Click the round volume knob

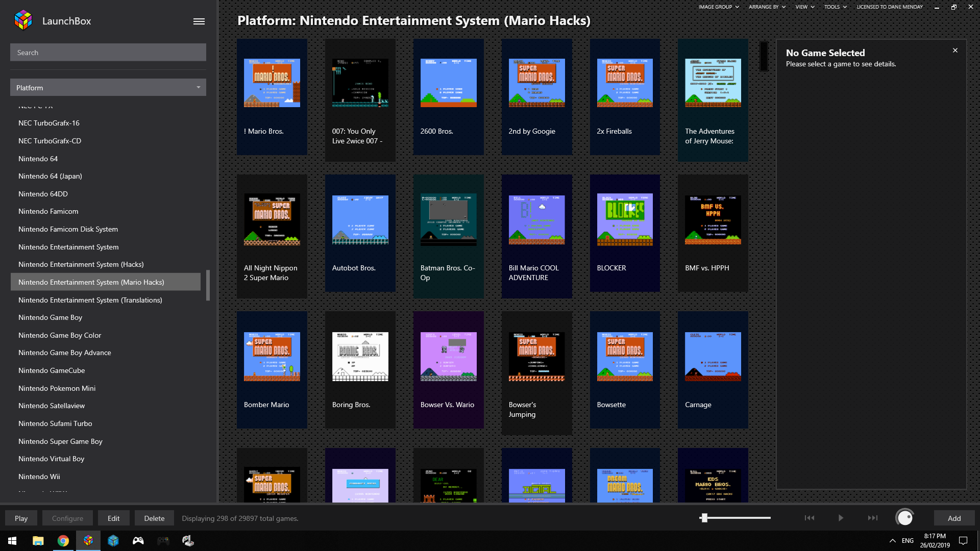tap(905, 518)
